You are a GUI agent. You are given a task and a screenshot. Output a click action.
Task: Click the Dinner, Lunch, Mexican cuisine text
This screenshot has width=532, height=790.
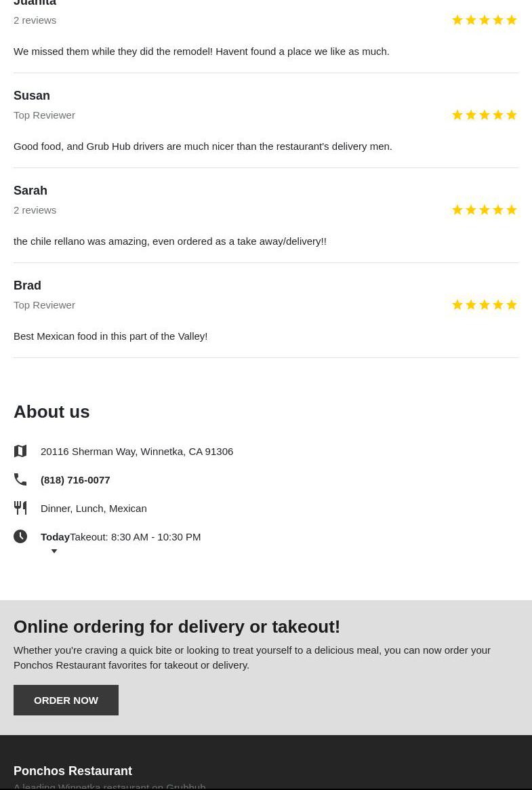[94, 508]
